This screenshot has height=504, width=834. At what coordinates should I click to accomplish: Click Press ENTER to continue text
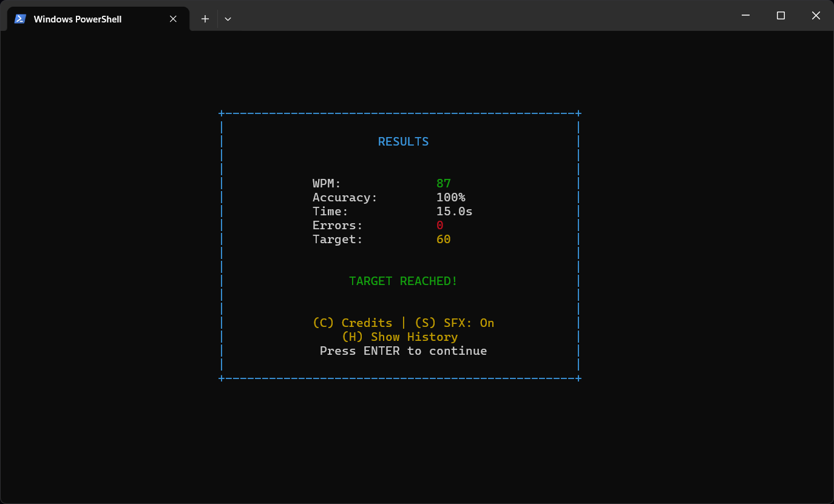404,351
